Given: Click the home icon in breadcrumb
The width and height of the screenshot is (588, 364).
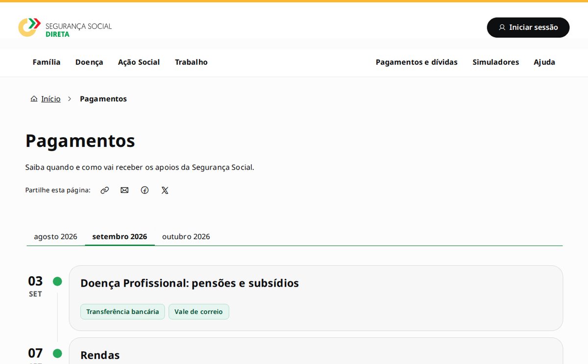Looking at the screenshot, I should (x=34, y=99).
